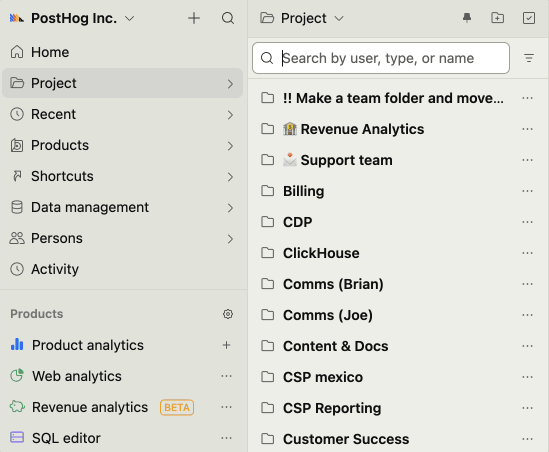Open more options for CSP Reporting folder

[527, 408]
